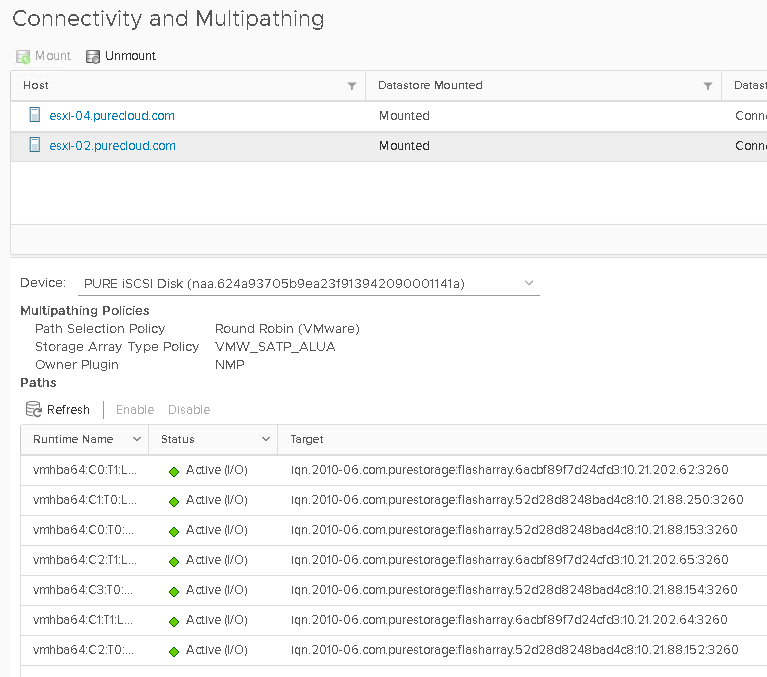Open the Datastore Mounted column filter
Image resolution: width=767 pixels, height=677 pixels.
(707, 86)
